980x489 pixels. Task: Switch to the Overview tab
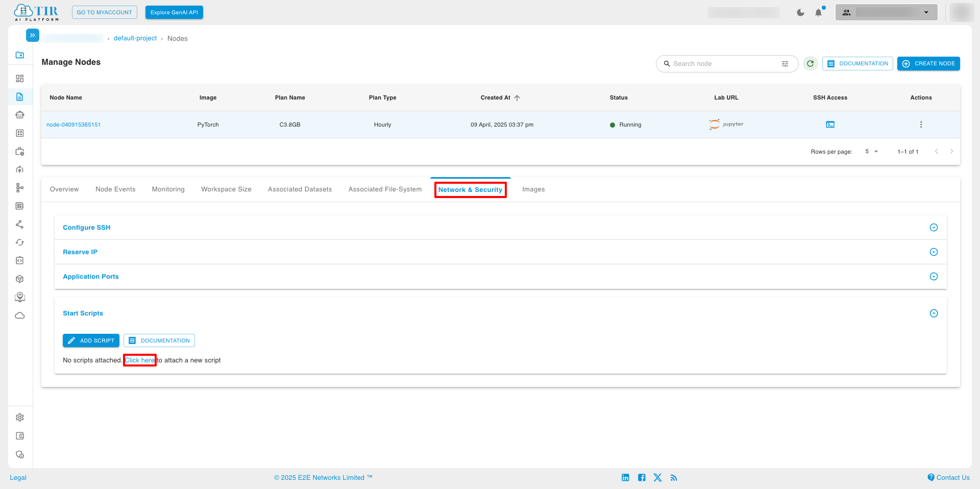64,189
